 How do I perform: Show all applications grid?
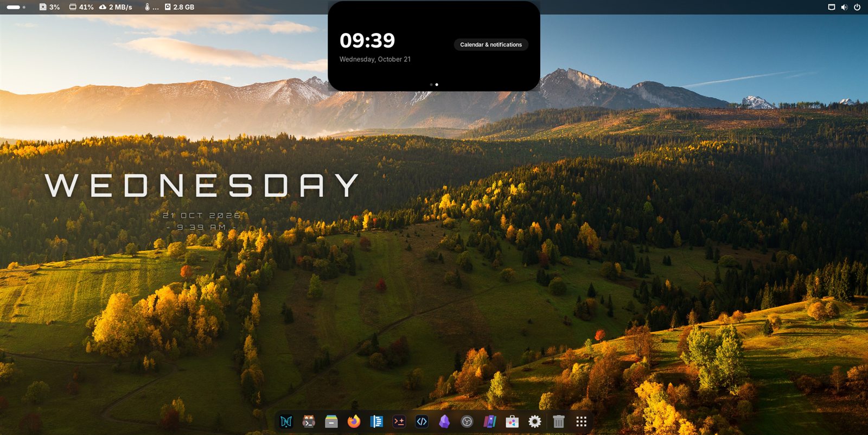(x=582, y=421)
